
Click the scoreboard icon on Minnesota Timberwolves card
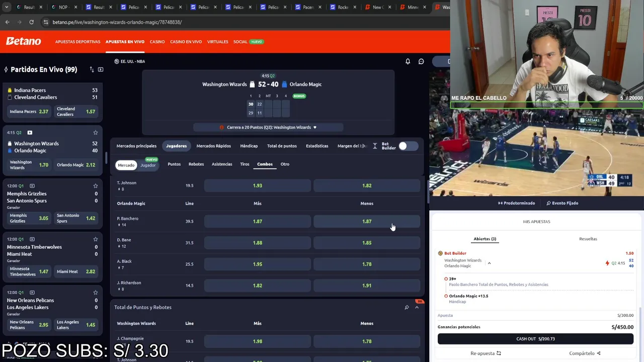coord(32,239)
